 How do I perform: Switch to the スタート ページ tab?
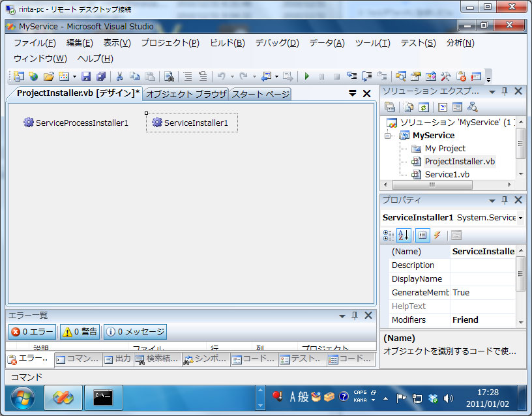(260, 94)
